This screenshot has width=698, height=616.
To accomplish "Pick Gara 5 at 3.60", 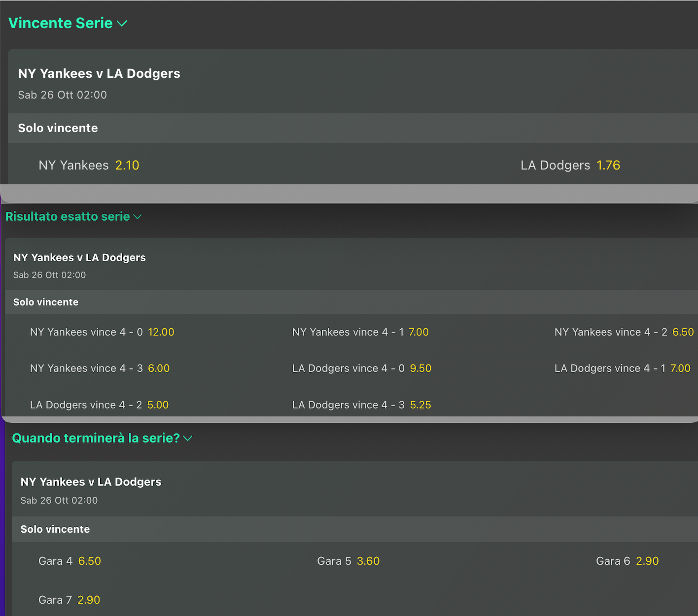I will pyautogui.click(x=368, y=561).
